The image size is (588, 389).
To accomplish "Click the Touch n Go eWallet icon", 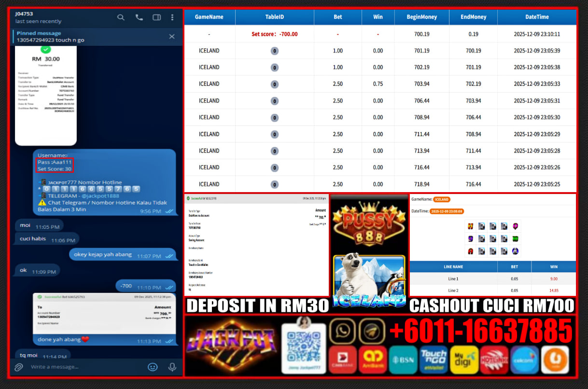I will [433, 360].
